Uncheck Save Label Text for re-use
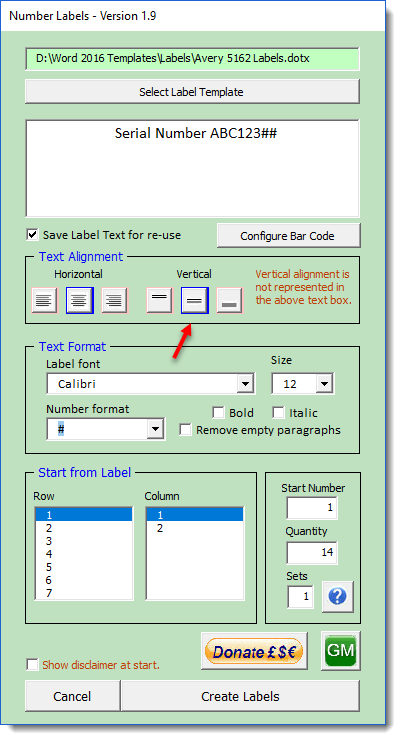This screenshot has height=740, width=401. pos(32,235)
